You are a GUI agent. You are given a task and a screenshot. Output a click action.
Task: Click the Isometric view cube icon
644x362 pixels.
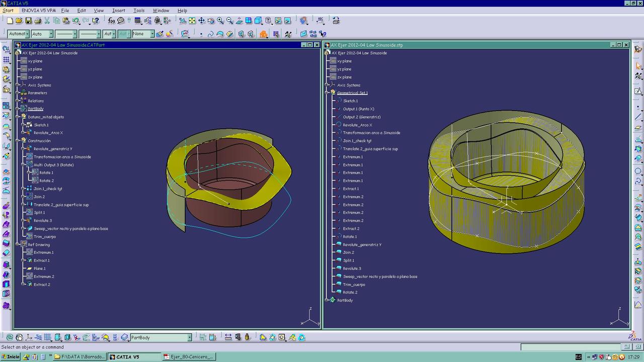click(x=258, y=21)
